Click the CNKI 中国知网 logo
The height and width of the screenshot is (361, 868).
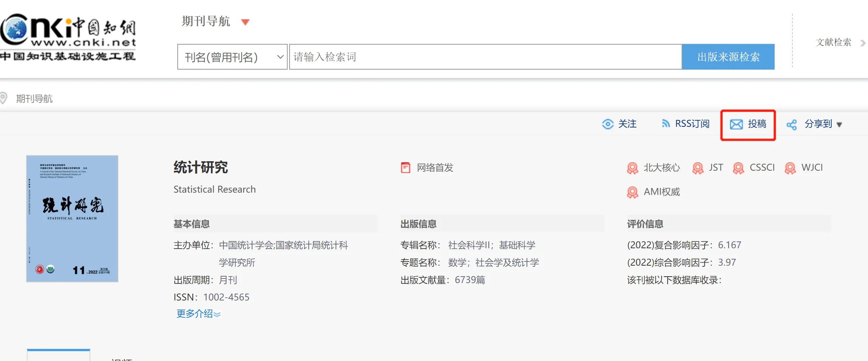[68, 34]
